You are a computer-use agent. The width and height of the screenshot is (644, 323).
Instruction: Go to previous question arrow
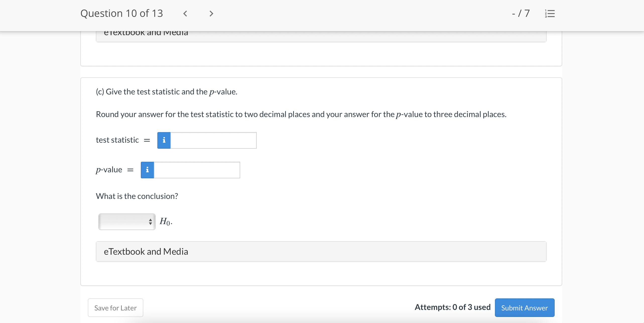click(185, 14)
